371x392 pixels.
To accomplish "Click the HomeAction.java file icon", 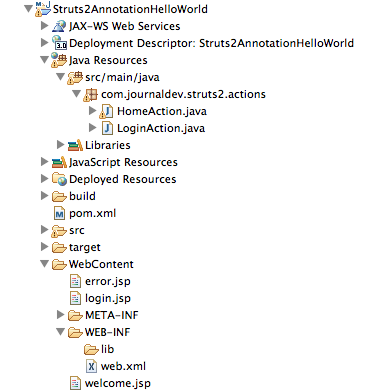I will coord(107,111).
